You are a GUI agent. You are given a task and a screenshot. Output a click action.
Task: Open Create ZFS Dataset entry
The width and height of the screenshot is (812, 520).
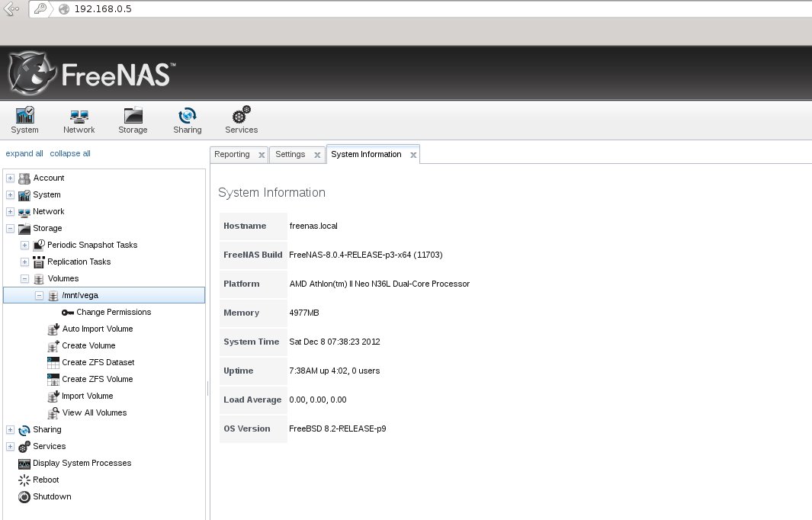pos(98,362)
